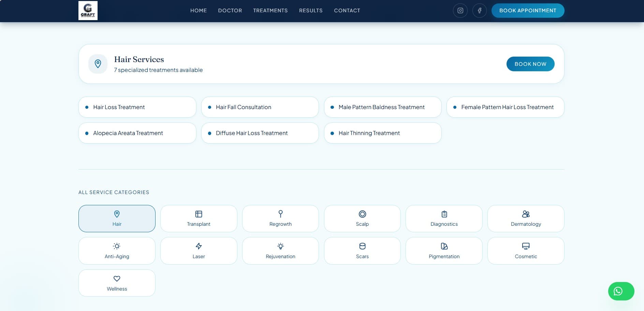The width and height of the screenshot is (644, 311).
Task: Click the Graft logo in the header
Action: pyautogui.click(x=88, y=11)
